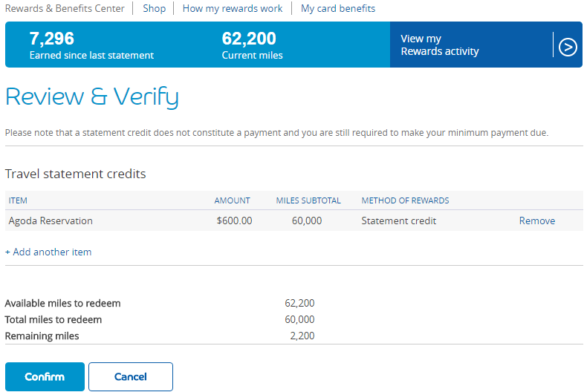Click the $600.00 amount value
584x392 pixels.
tap(234, 220)
